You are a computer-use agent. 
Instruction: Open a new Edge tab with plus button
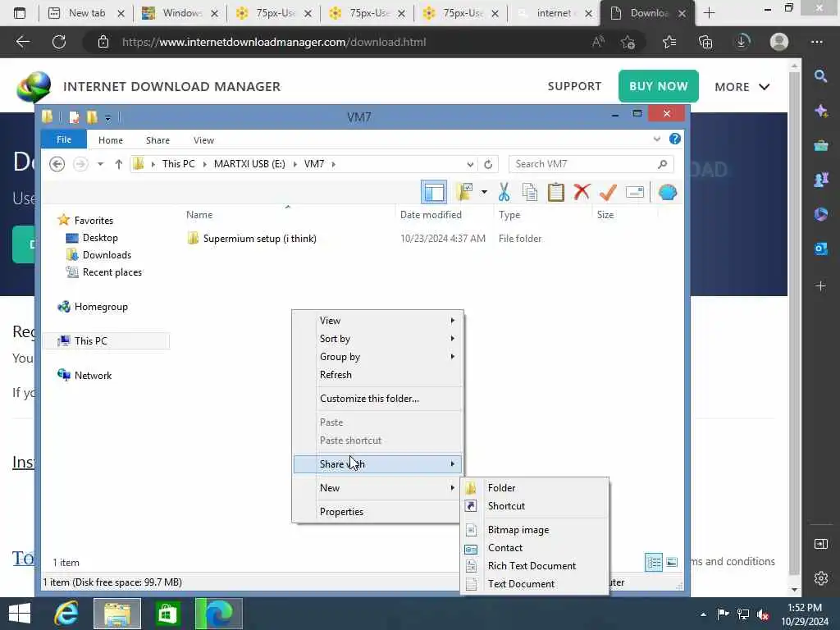point(710,13)
